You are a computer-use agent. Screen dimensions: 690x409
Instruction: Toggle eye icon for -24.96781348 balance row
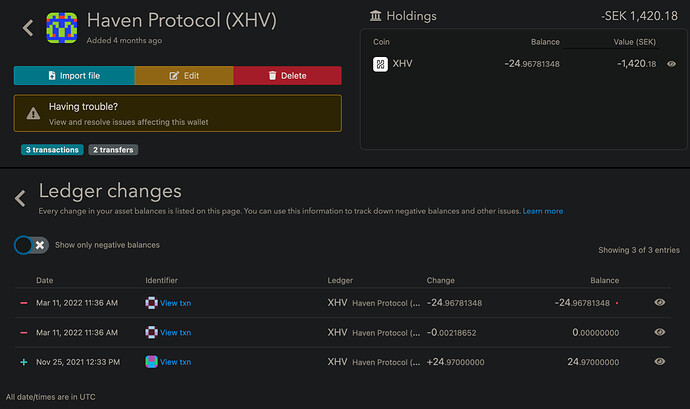click(659, 302)
